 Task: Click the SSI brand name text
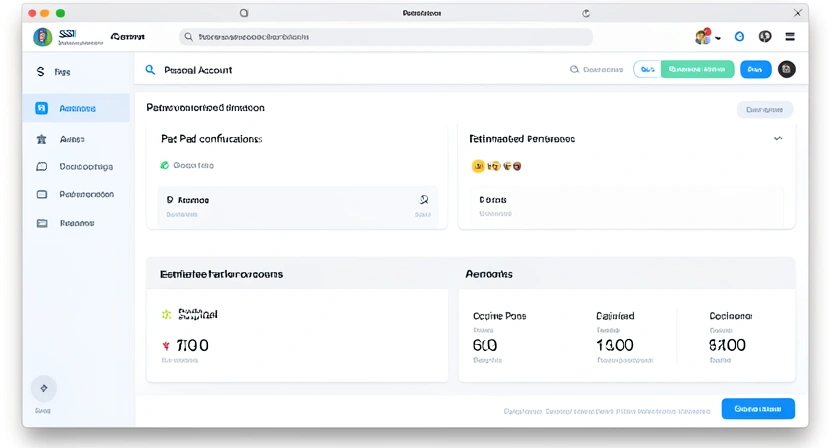[67, 34]
